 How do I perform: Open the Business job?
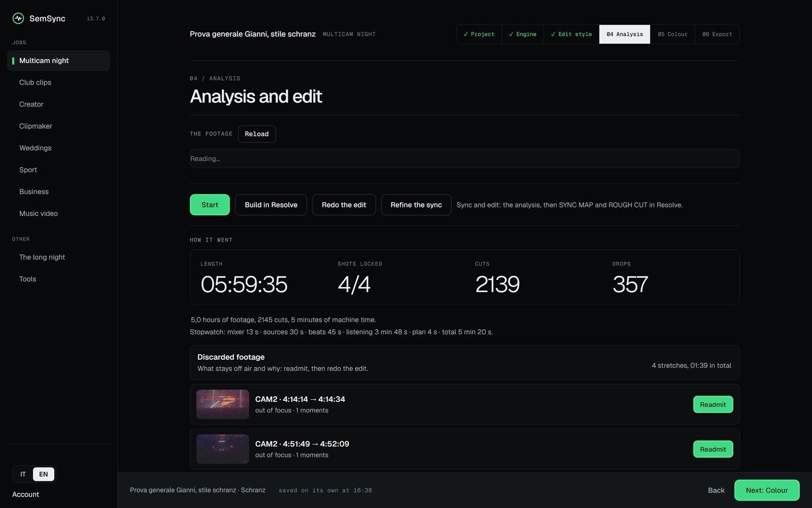(58, 192)
